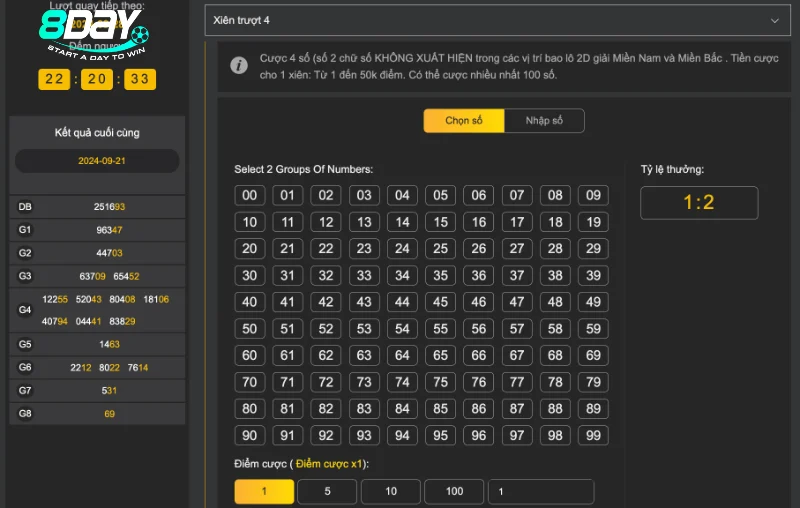Click the 1:2 payout ratio box
The height and width of the screenshot is (508, 800).
click(x=699, y=203)
